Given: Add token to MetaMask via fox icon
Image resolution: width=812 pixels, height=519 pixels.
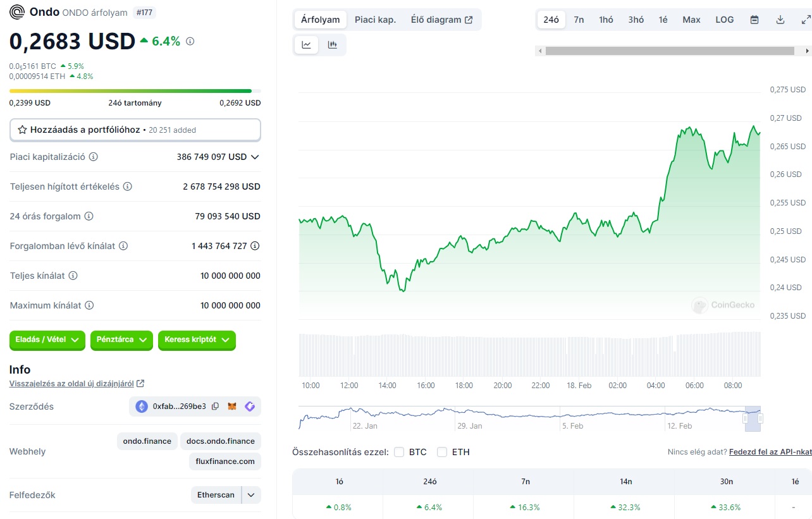Looking at the screenshot, I should pyautogui.click(x=233, y=406).
